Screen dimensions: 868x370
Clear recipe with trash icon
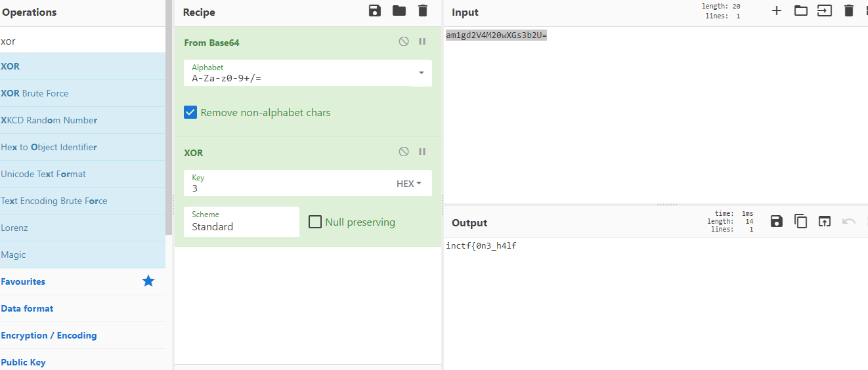pyautogui.click(x=423, y=10)
